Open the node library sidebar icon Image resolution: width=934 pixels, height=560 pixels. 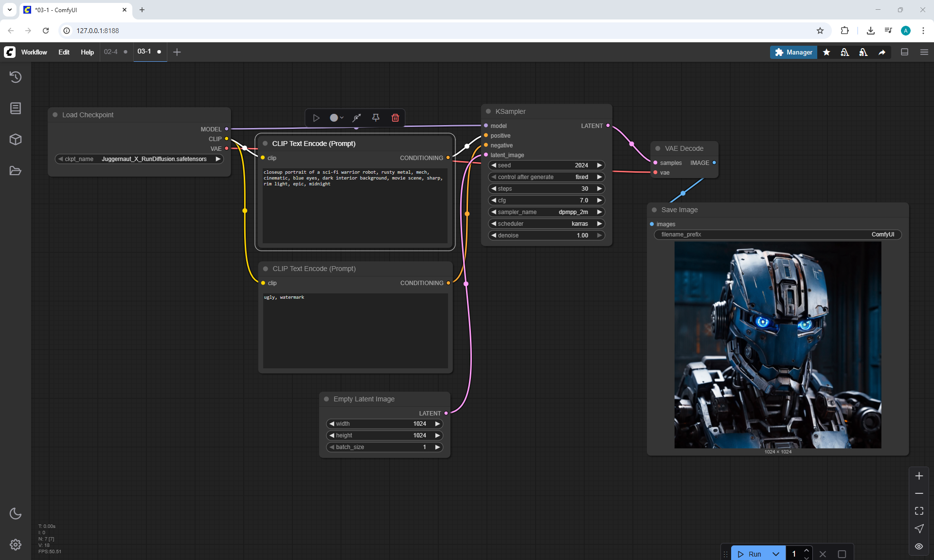(16, 108)
